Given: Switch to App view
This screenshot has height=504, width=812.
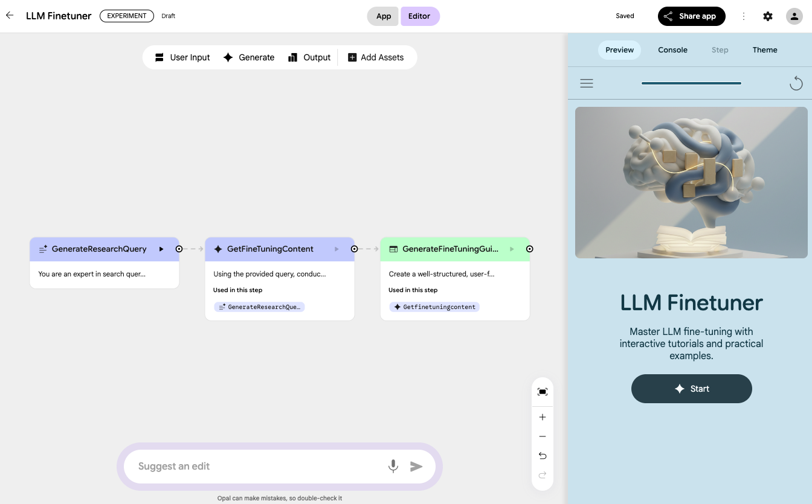Looking at the screenshot, I should tap(384, 16).
